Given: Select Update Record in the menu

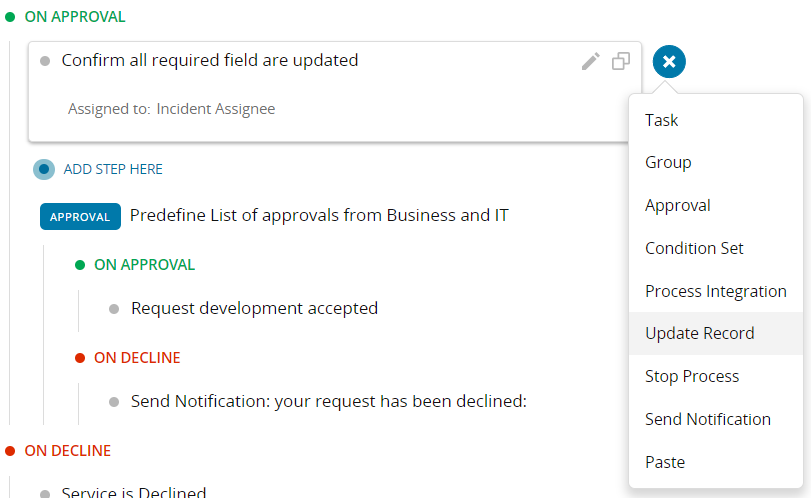Looking at the screenshot, I should coord(700,333).
